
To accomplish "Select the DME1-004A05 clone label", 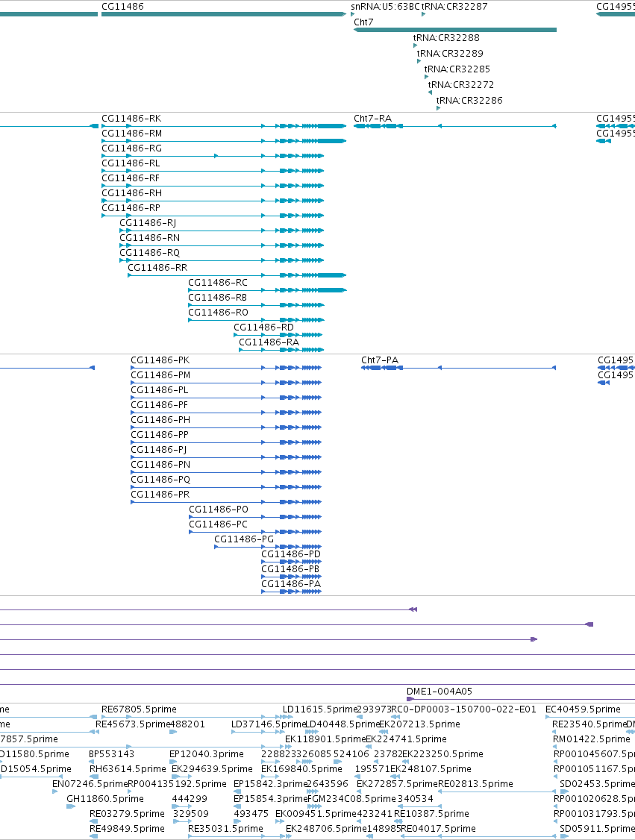I will tap(440, 692).
